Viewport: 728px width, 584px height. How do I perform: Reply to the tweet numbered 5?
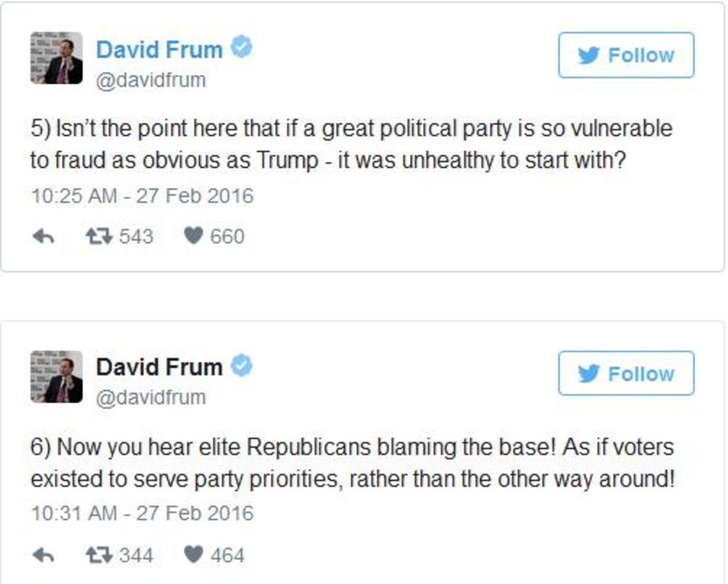[43, 235]
